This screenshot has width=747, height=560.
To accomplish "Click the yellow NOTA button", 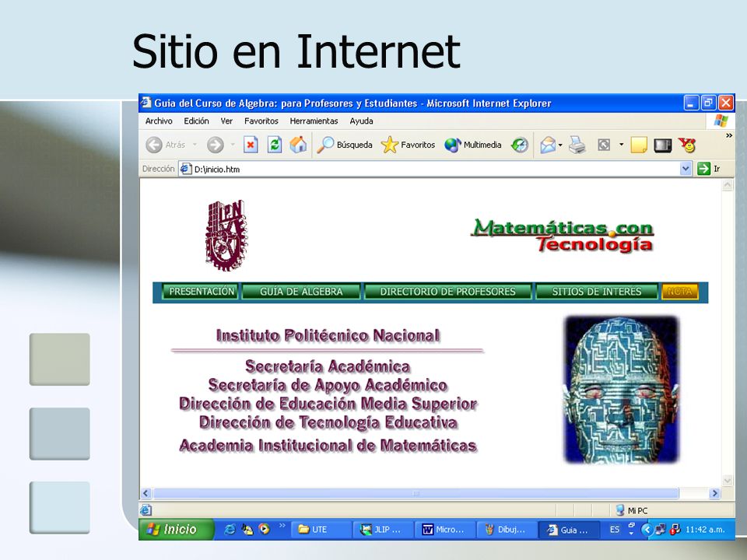I will (x=680, y=292).
